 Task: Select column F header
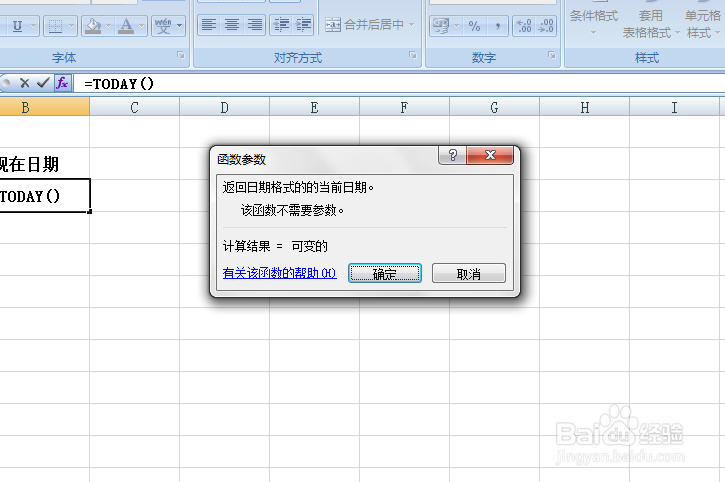point(404,107)
